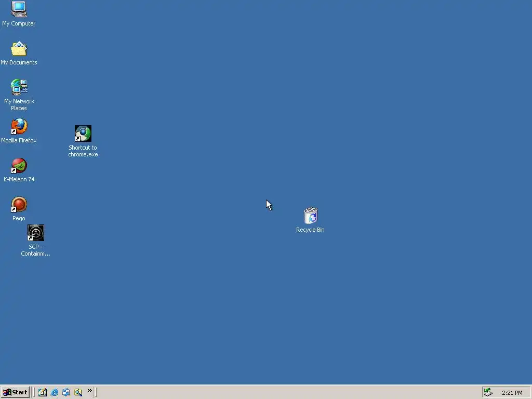The image size is (532, 399).
Task: Click the 2:21 PM taskbar clock
Action: pyautogui.click(x=512, y=393)
